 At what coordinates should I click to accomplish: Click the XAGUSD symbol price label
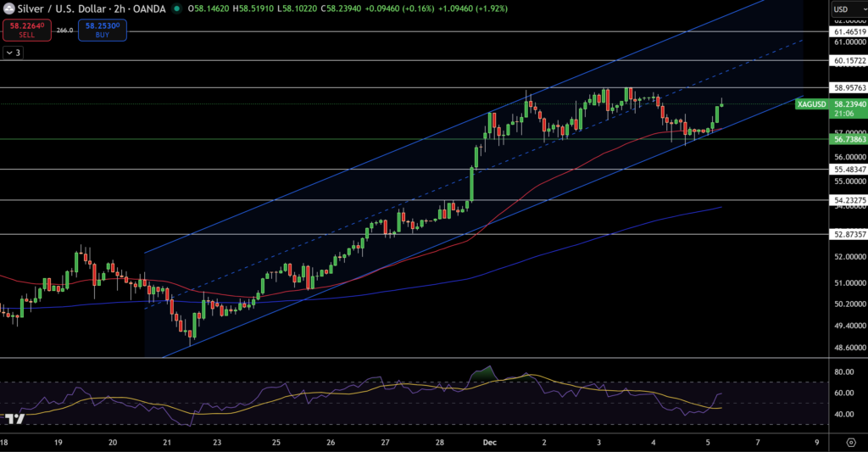(812, 103)
